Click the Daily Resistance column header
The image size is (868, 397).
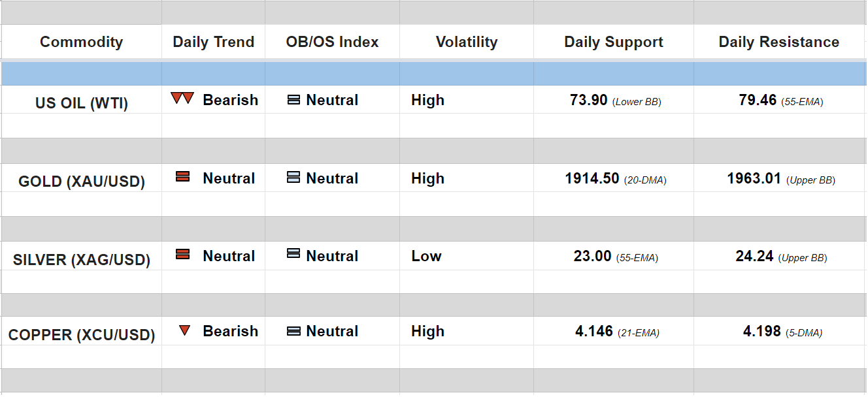(x=779, y=42)
